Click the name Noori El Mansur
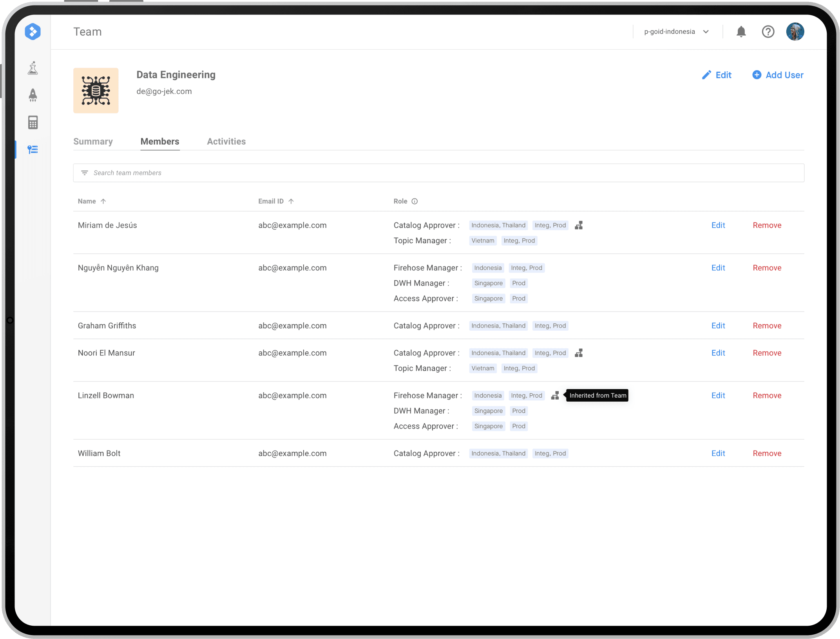The image size is (840, 639). pos(107,353)
